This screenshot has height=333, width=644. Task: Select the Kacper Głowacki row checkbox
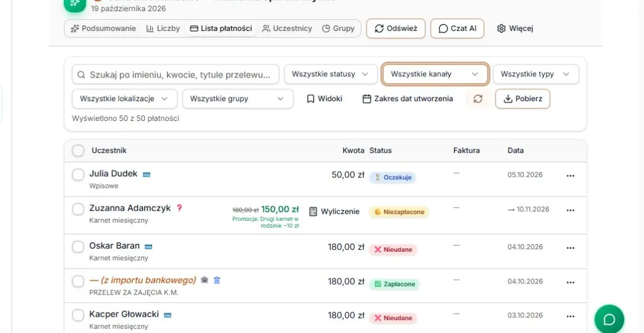tap(78, 316)
